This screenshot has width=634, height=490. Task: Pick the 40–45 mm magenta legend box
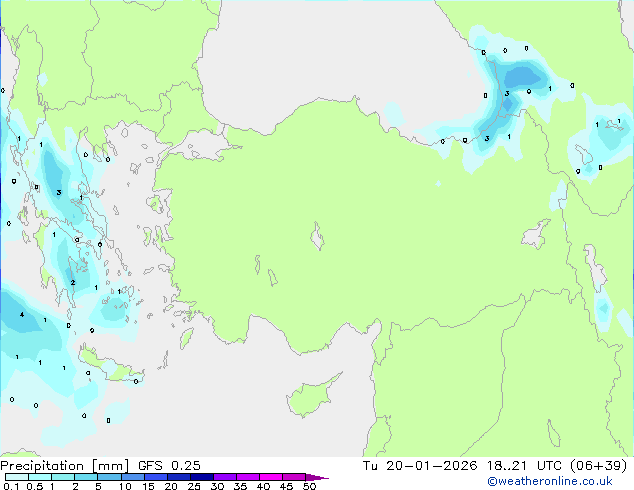[x=271, y=477]
